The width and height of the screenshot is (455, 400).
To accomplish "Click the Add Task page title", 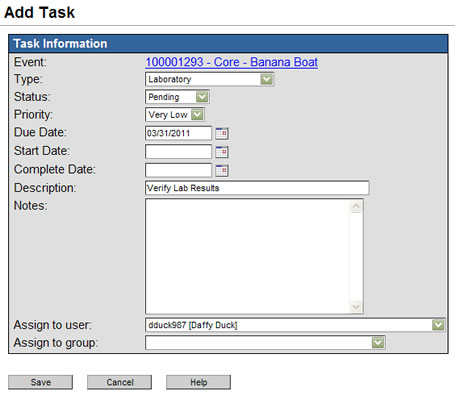I will [x=39, y=13].
